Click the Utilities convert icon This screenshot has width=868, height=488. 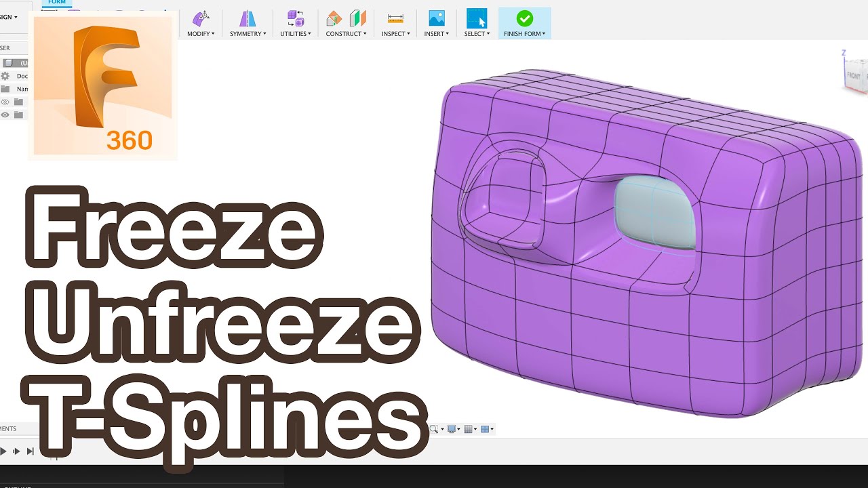[295, 18]
